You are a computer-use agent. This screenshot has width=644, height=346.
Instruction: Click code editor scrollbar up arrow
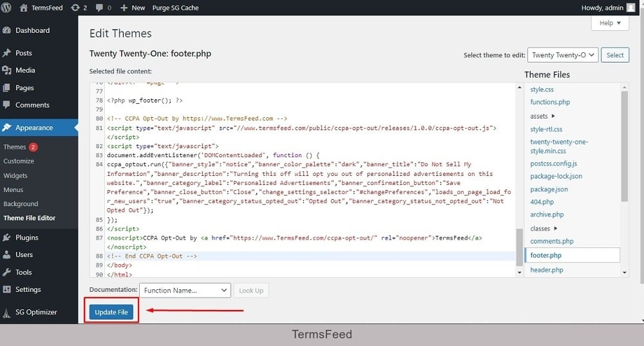(520, 87)
